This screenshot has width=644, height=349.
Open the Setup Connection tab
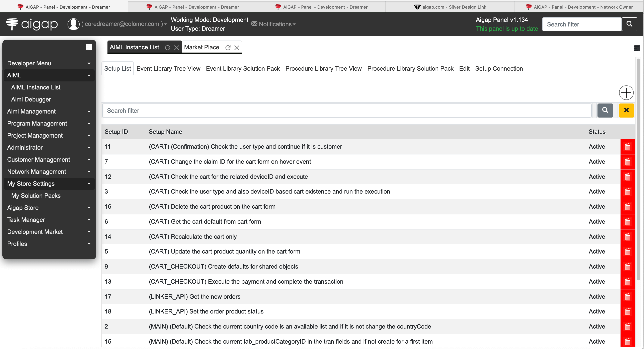click(x=499, y=68)
